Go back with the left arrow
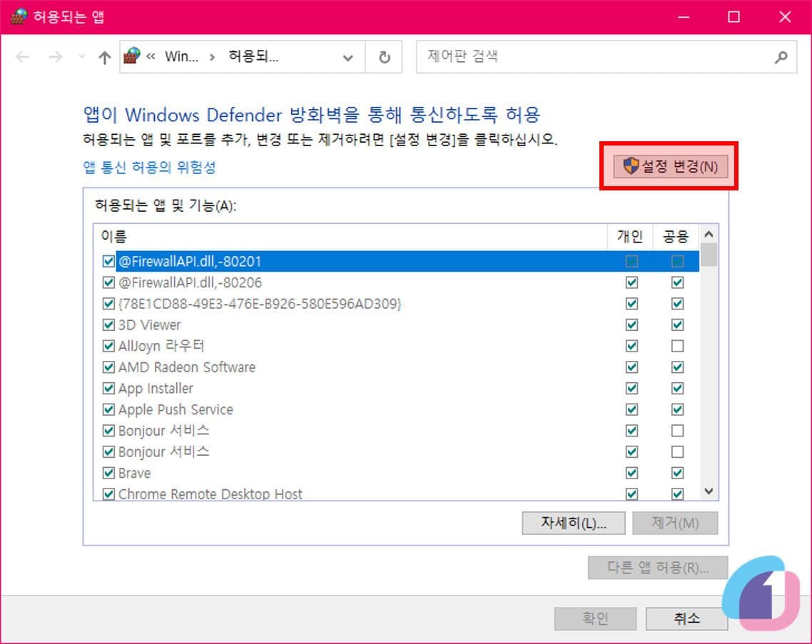The image size is (812, 644). (x=22, y=56)
